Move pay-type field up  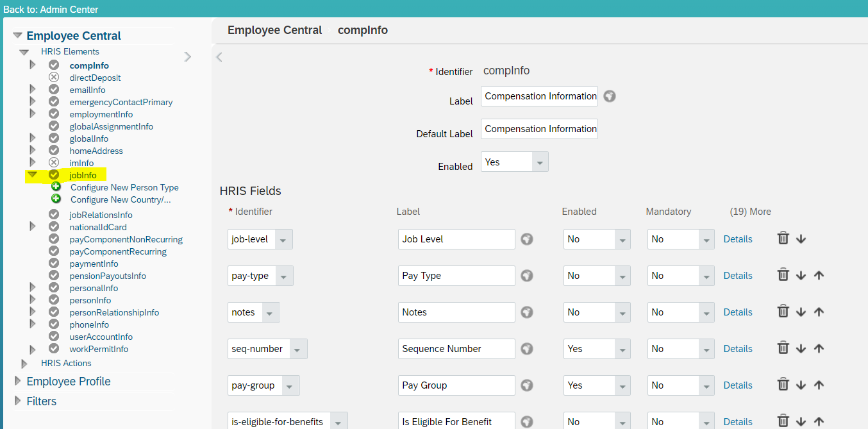(819, 275)
